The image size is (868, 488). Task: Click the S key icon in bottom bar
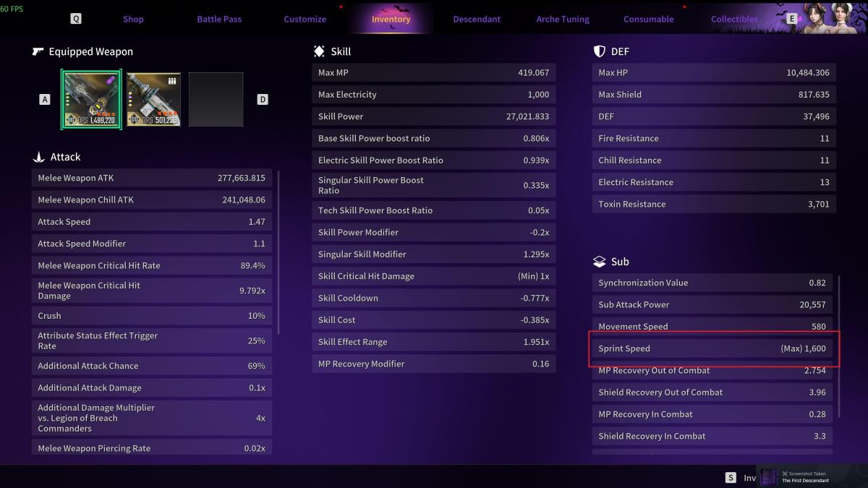point(731,477)
